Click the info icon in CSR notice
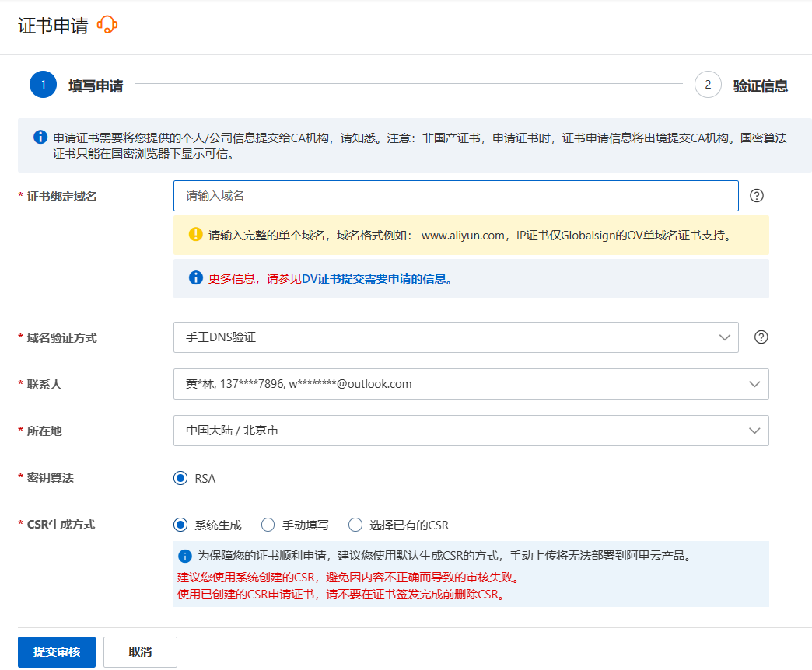 pyautogui.click(x=185, y=557)
